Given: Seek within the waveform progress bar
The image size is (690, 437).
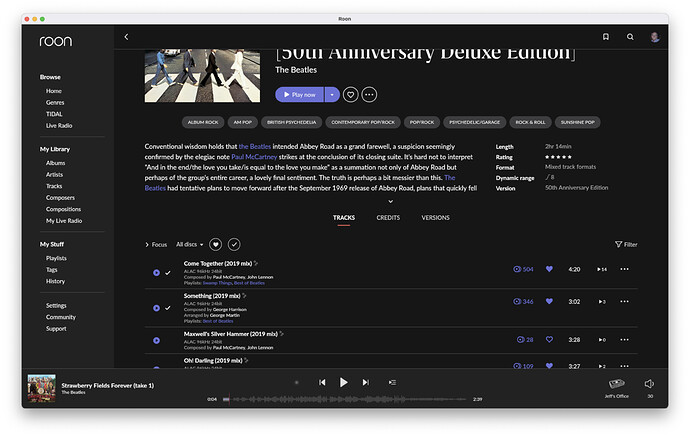Looking at the screenshot, I should point(345,399).
